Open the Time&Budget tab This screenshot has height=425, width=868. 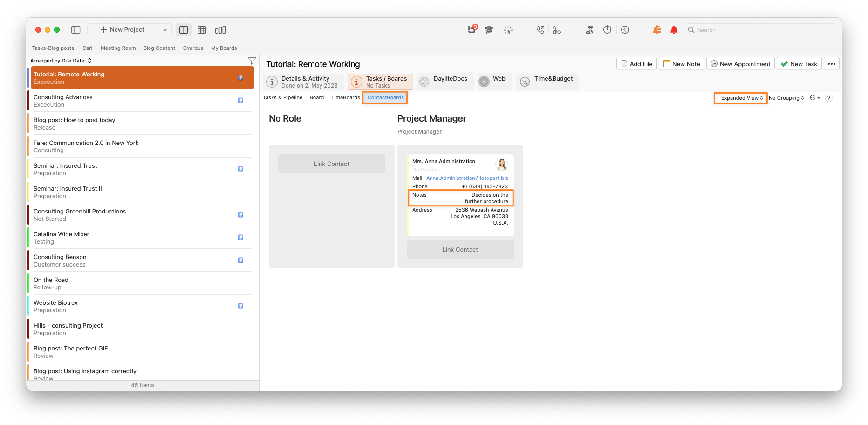tap(547, 82)
